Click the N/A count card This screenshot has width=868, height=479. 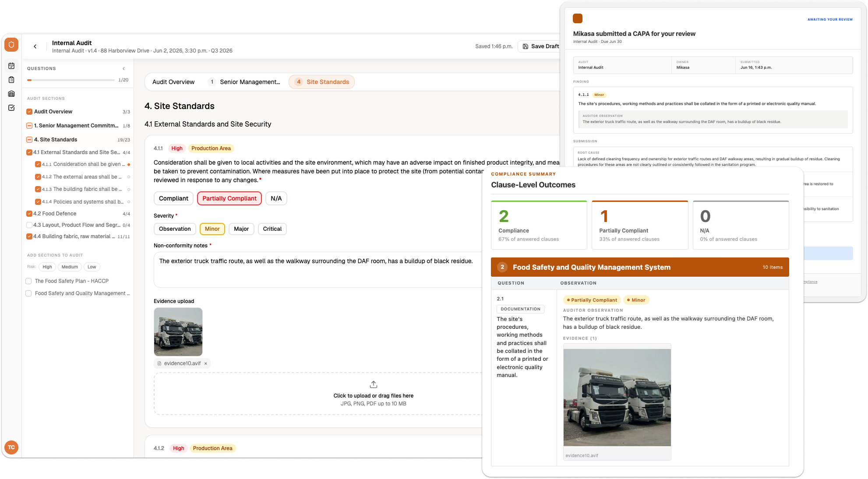click(741, 225)
